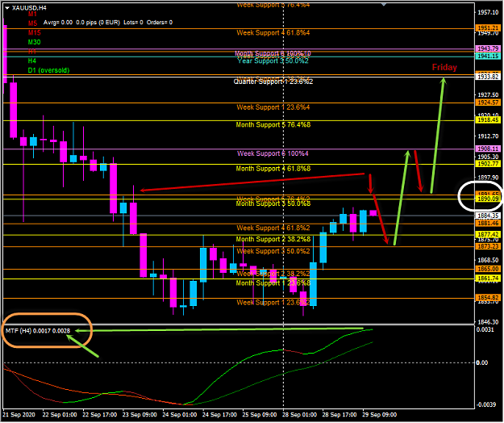The height and width of the screenshot is (423, 504).
Task: Click the Year Support 3 50.0%2 label
Action: click(x=273, y=61)
